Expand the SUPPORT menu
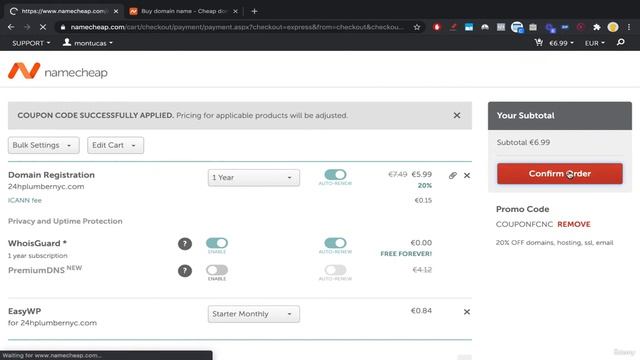The image size is (640, 360). click(31, 43)
